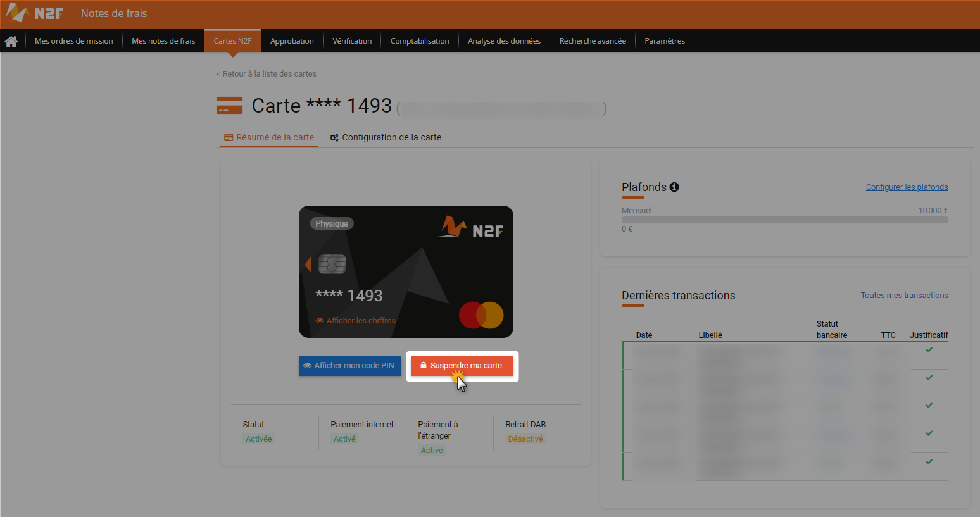
Task: Click Afficher mon code PIN button
Action: click(350, 366)
